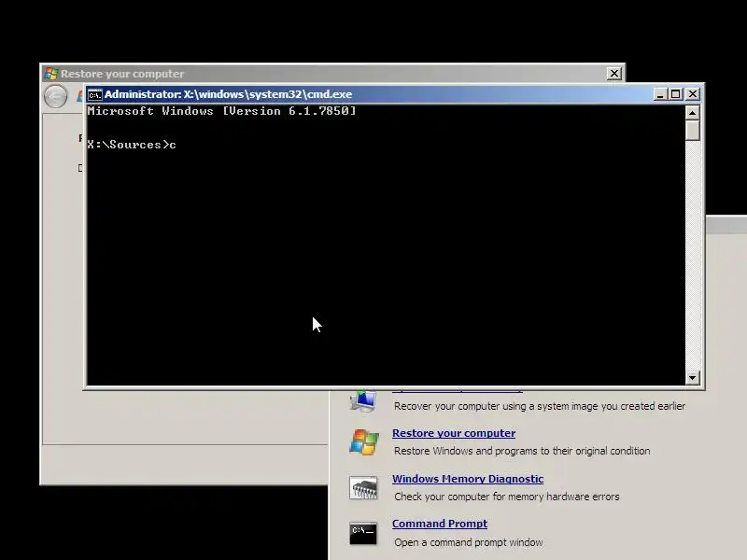
Task: Click the scroll up arrow in cmd window
Action: pyautogui.click(x=692, y=113)
